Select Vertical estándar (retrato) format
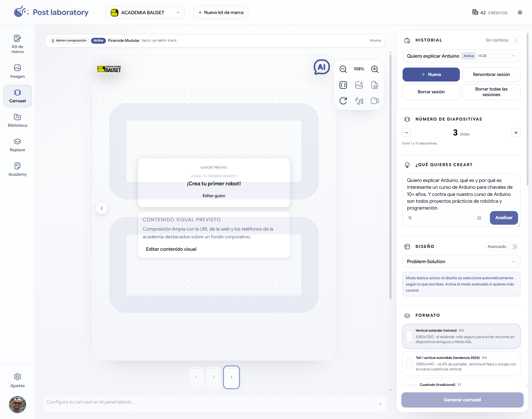Image resolution: width=532 pixels, height=419 pixels. pos(461,336)
